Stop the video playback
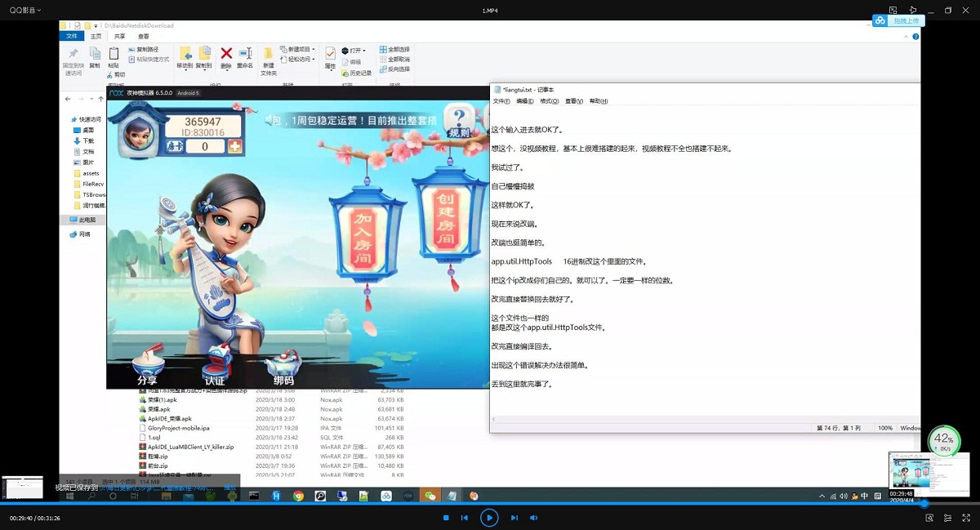This screenshot has height=530, width=980. (446, 518)
